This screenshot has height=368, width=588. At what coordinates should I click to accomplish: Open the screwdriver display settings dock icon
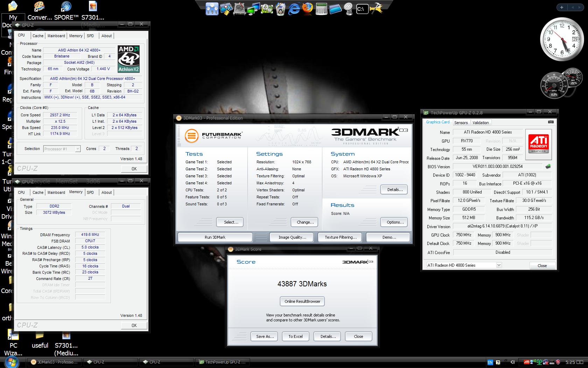tap(226, 9)
